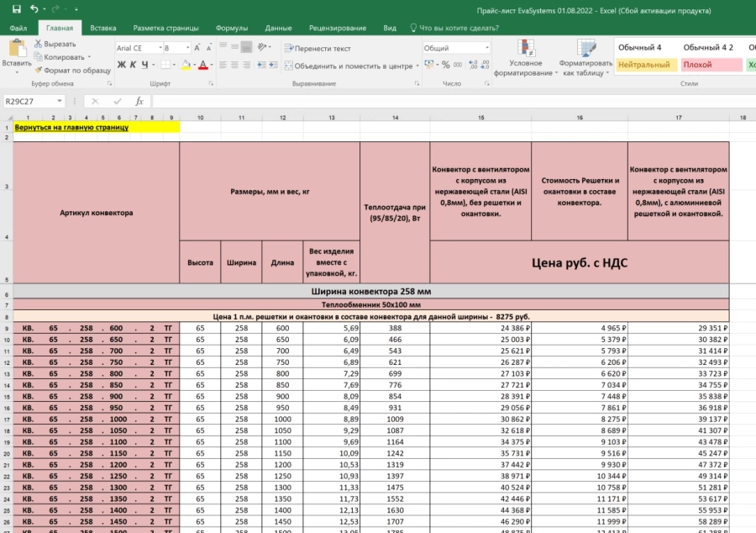Open the Файл tab
The width and height of the screenshot is (756, 533).
(x=18, y=28)
